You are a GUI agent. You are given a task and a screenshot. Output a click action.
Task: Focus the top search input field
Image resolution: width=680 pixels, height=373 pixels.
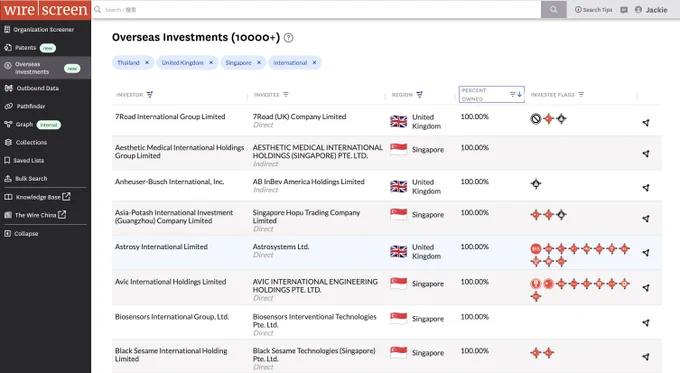(317, 10)
